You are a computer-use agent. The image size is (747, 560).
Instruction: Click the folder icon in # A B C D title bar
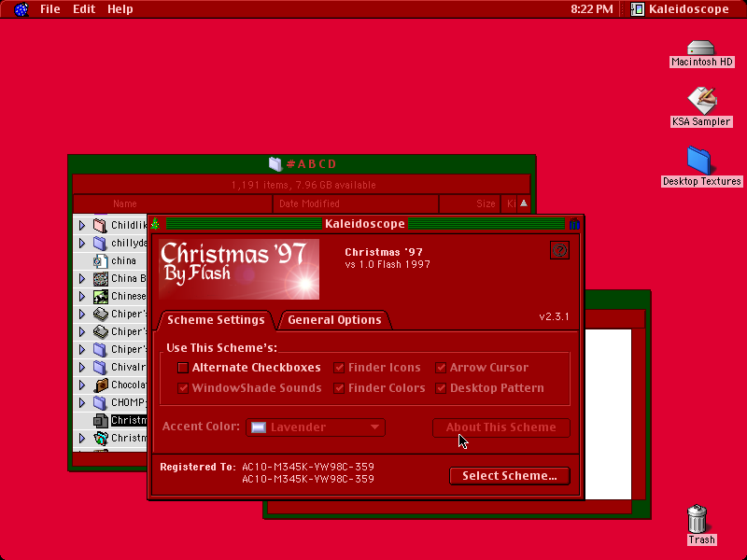(x=275, y=164)
